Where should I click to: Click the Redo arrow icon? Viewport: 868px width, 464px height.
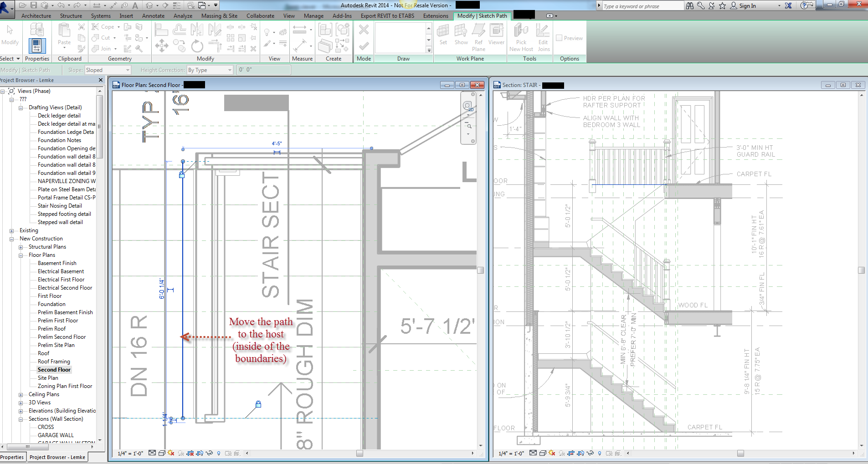click(x=77, y=5)
